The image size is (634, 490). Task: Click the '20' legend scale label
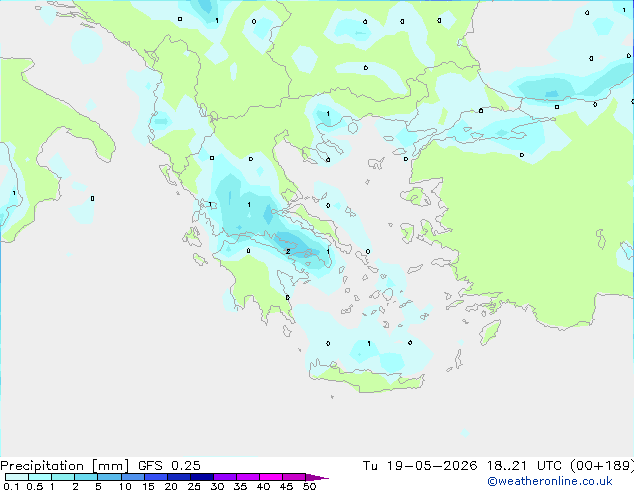171,486
